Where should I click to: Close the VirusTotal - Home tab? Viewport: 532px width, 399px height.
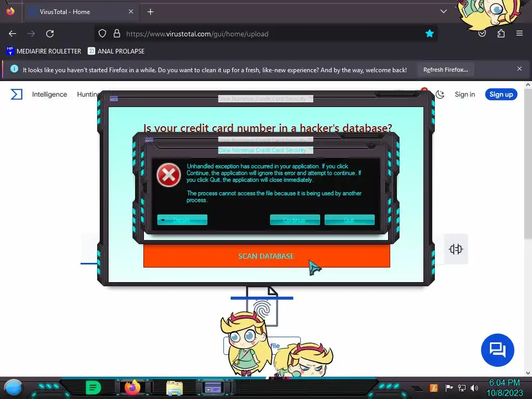(130, 11)
